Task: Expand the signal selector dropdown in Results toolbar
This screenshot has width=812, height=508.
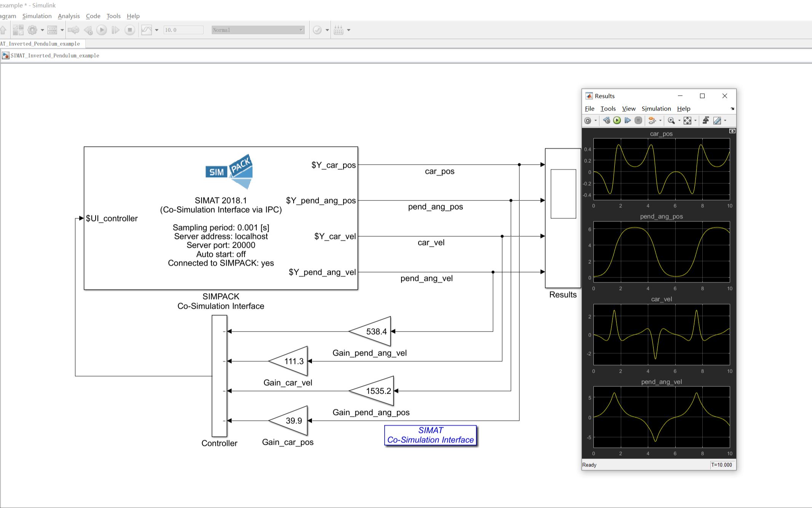Action: click(660, 121)
